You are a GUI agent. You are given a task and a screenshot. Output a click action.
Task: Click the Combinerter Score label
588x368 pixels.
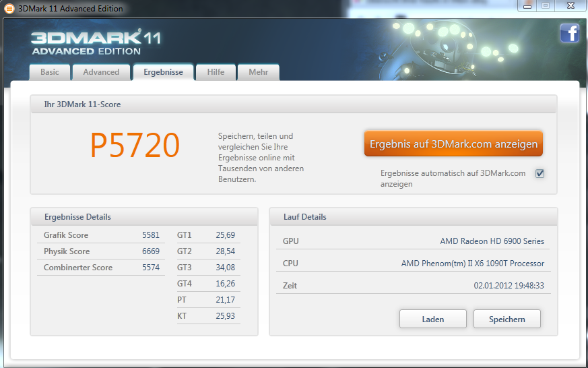(78, 268)
